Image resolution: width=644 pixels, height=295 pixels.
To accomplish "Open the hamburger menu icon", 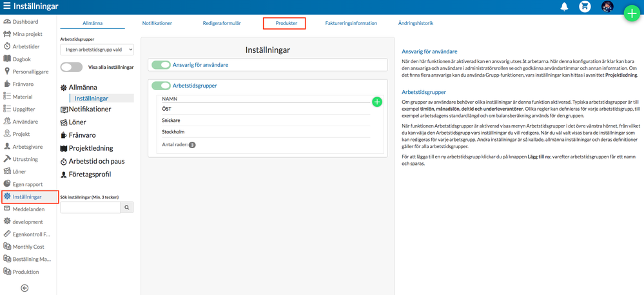I will point(6,6).
